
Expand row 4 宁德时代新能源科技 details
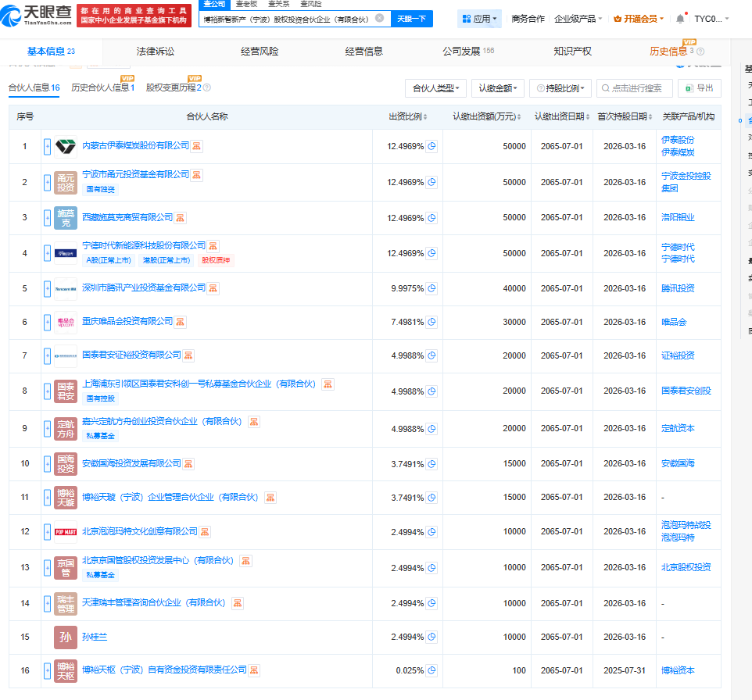tap(47, 253)
